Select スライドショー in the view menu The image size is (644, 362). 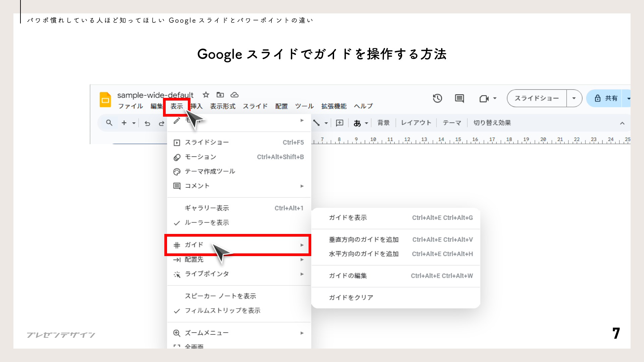coord(239,142)
